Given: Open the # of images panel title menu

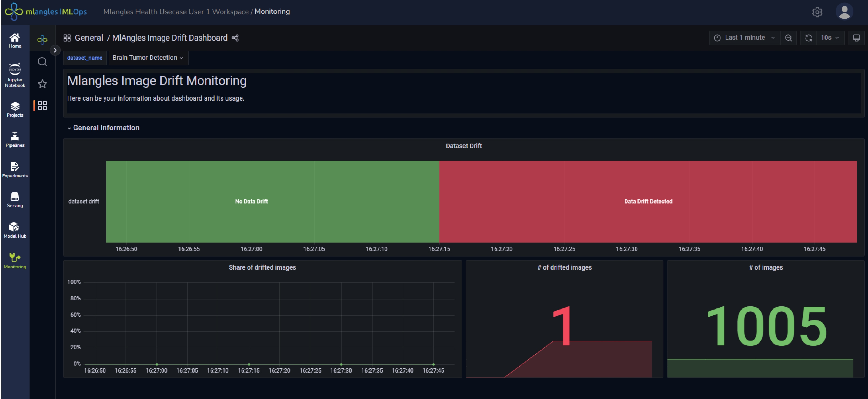Looking at the screenshot, I should click(766, 267).
